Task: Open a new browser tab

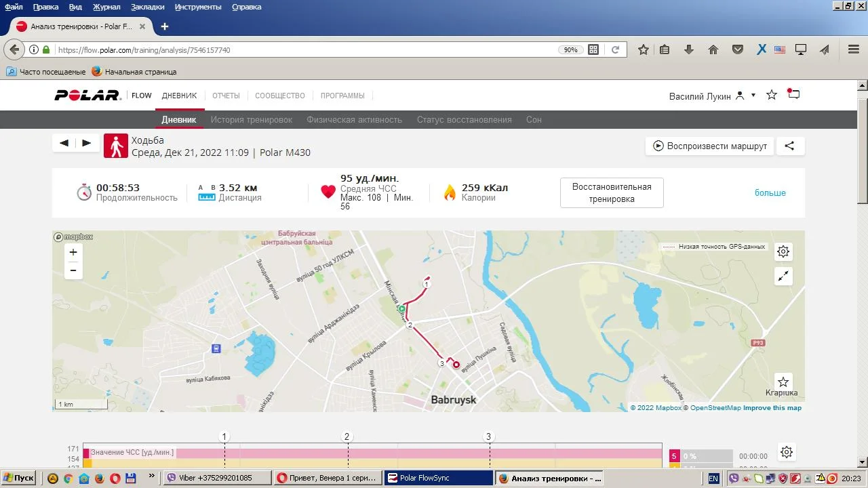Action: (164, 26)
